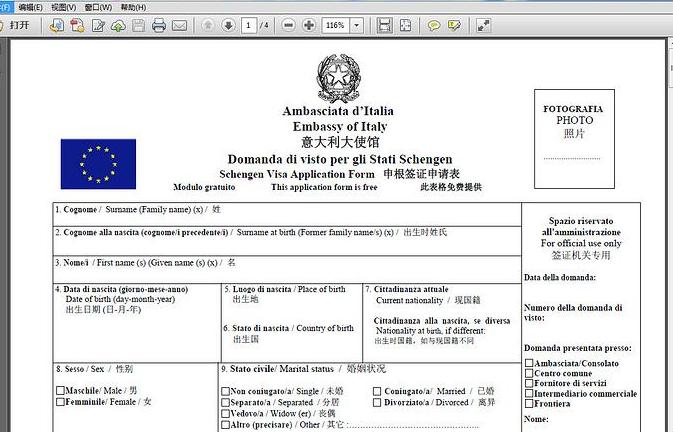Go to previous page arrow
This screenshot has width=673, height=432.
(208, 25)
